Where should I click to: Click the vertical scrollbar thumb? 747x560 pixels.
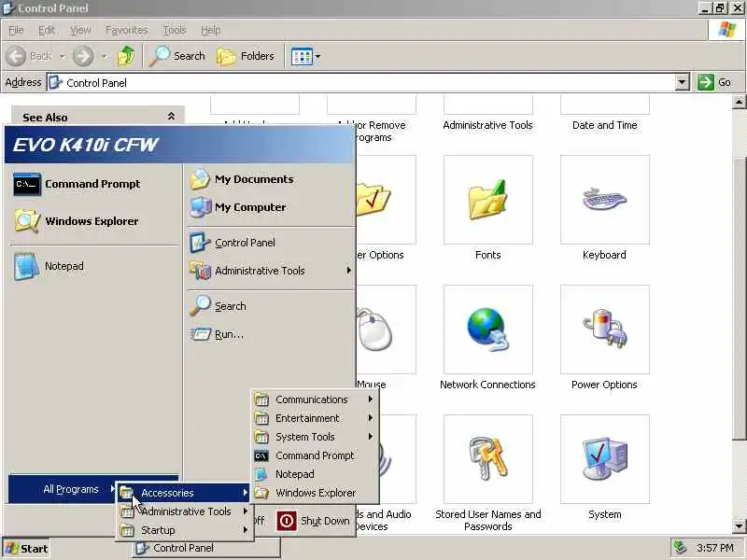[x=739, y=298]
